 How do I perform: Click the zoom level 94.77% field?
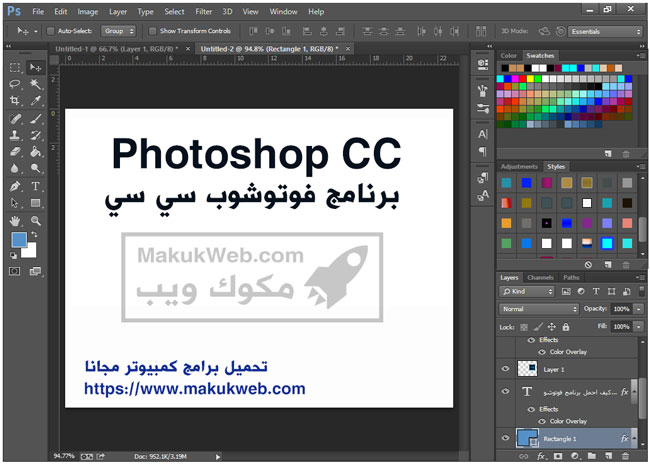pos(64,456)
